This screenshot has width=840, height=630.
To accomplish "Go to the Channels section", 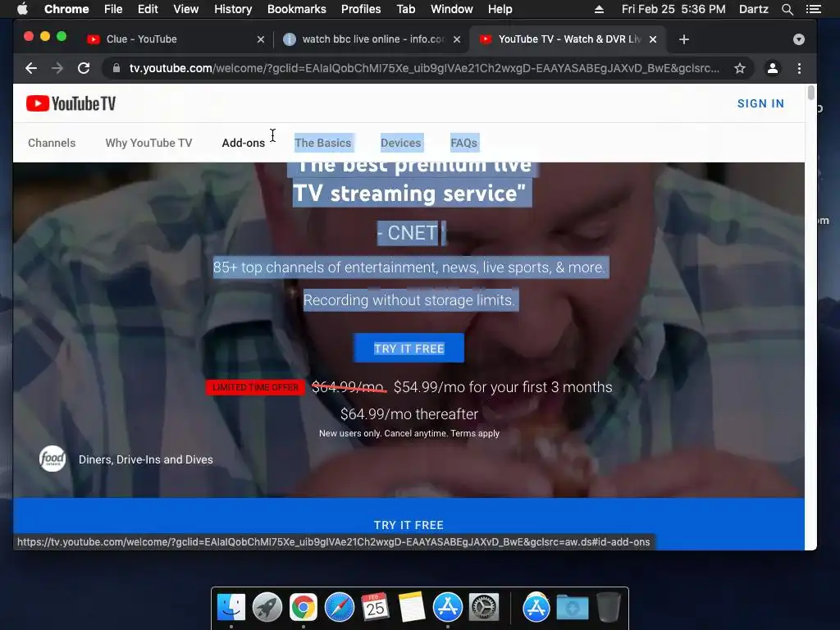I will [52, 143].
